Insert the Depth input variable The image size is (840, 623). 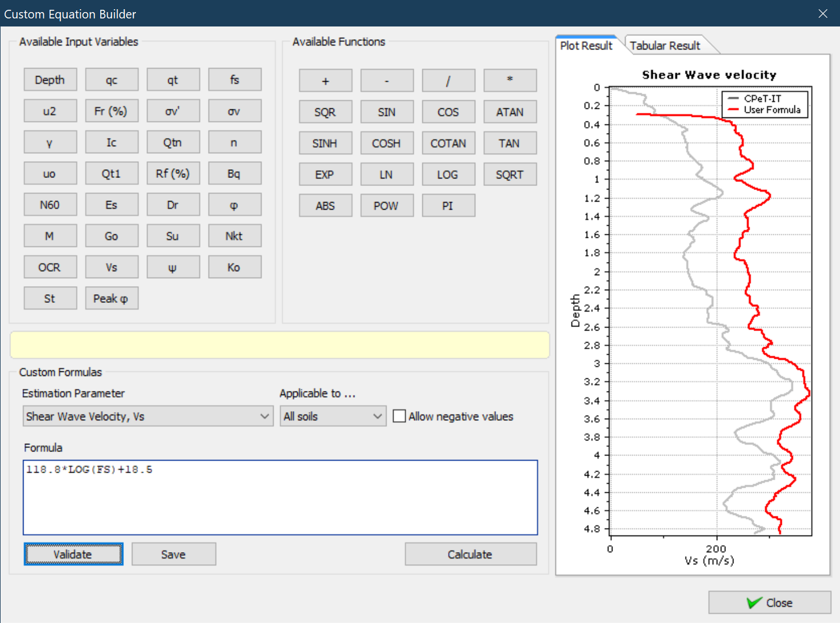pos(50,80)
